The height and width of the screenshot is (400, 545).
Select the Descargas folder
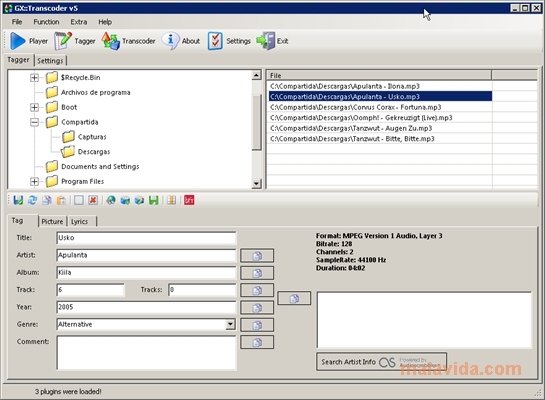tap(93, 152)
